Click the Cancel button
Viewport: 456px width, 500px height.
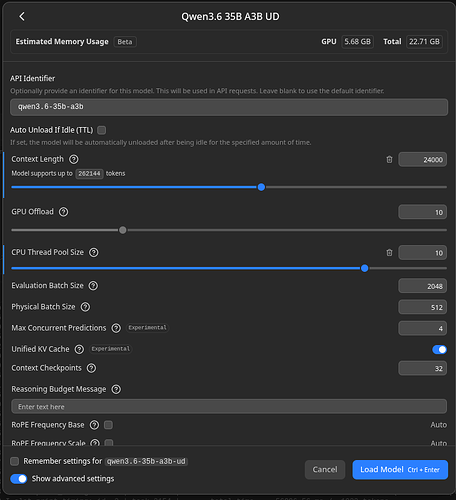(325, 470)
